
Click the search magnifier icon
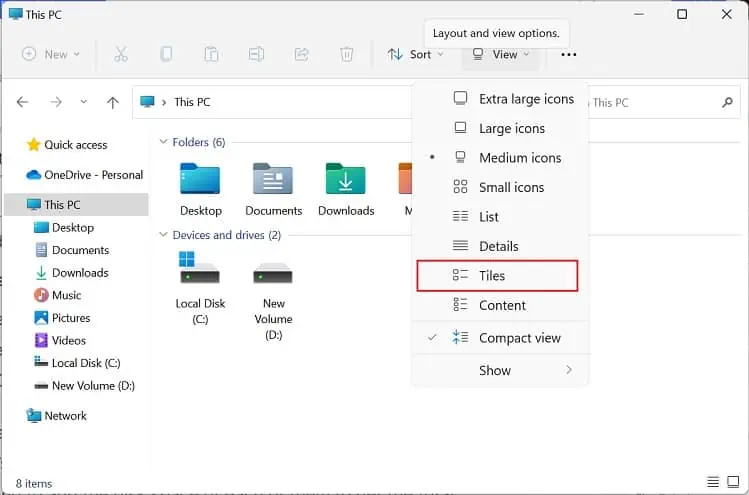[727, 102]
